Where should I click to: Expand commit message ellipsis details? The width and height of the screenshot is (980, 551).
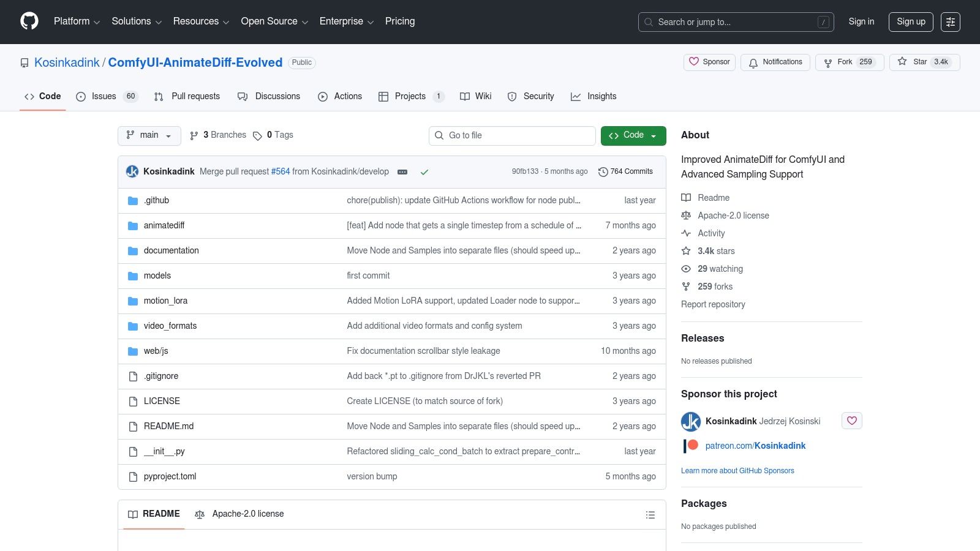[x=402, y=172]
